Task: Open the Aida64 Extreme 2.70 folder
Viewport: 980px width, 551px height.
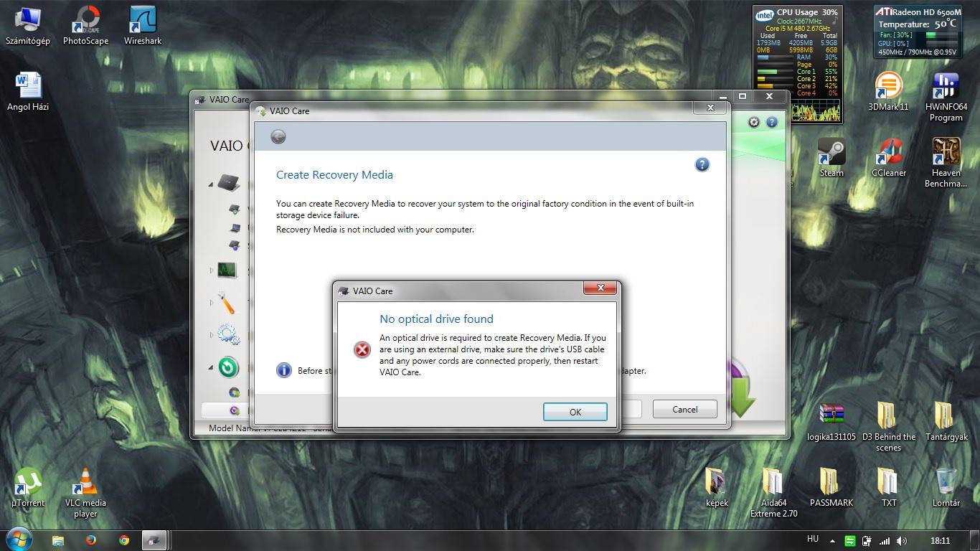Action: pyautogui.click(x=774, y=493)
